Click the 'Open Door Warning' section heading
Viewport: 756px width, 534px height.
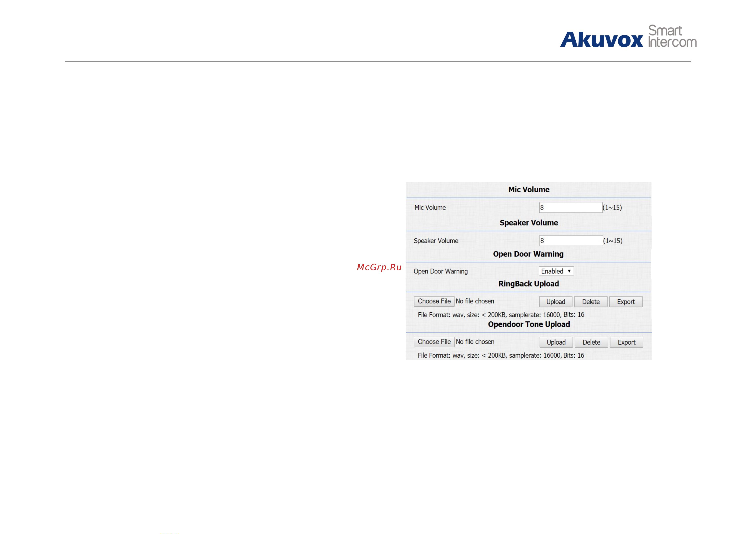tap(528, 254)
